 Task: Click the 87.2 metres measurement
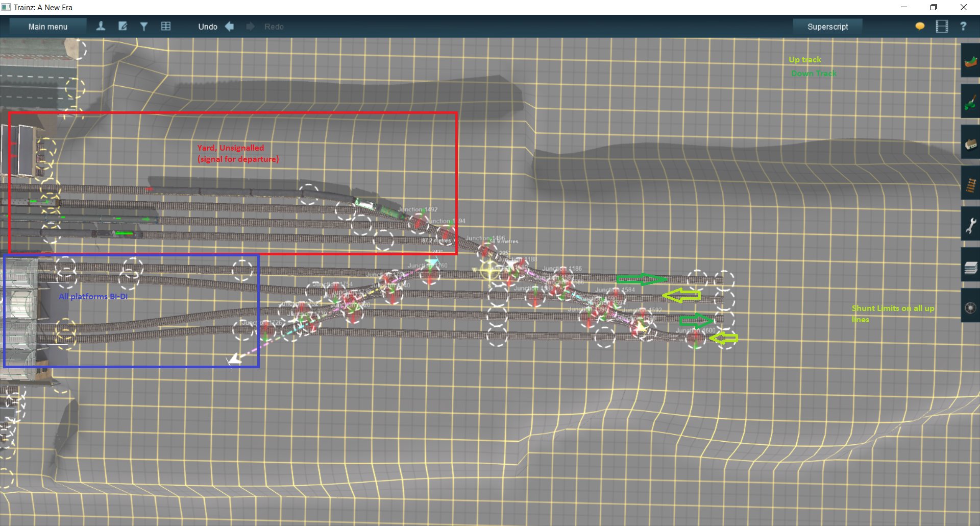(436, 241)
